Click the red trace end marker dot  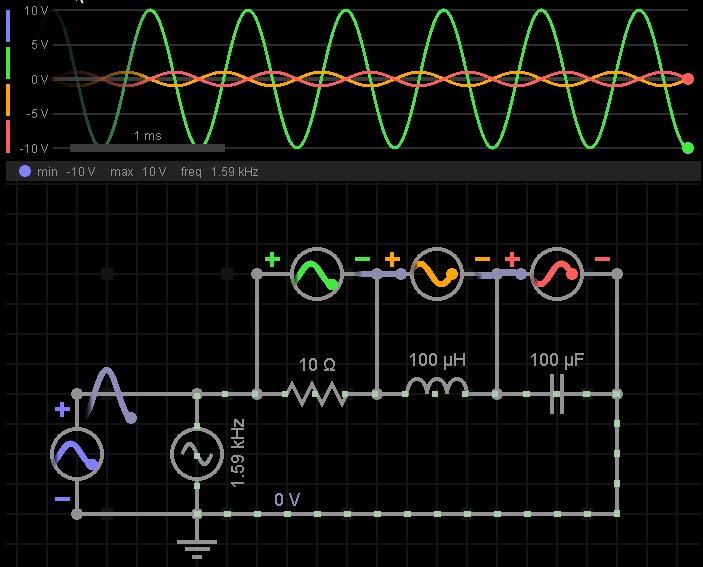(688, 78)
